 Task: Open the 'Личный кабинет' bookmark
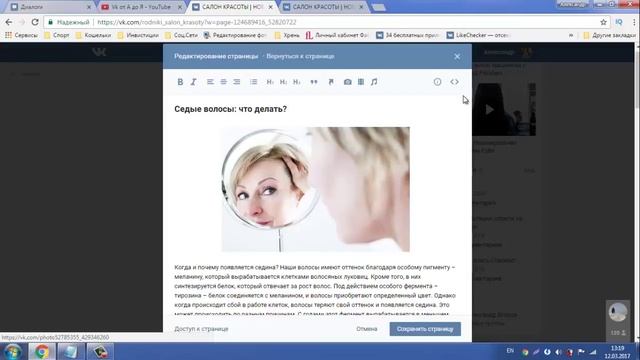(x=337, y=36)
